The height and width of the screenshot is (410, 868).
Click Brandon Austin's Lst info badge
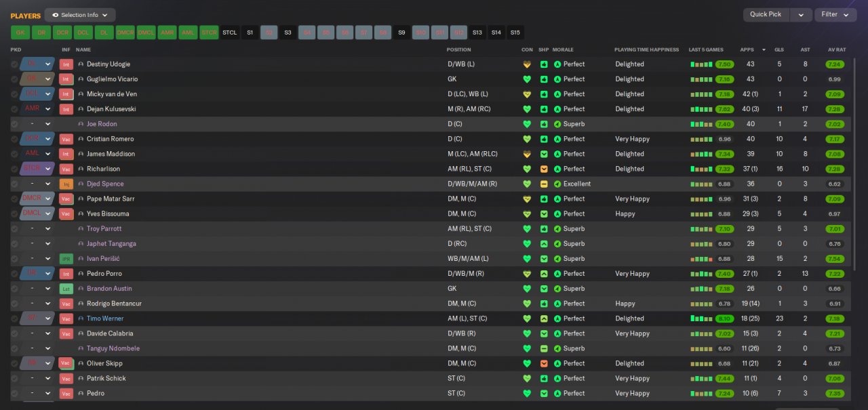(66, 289)
